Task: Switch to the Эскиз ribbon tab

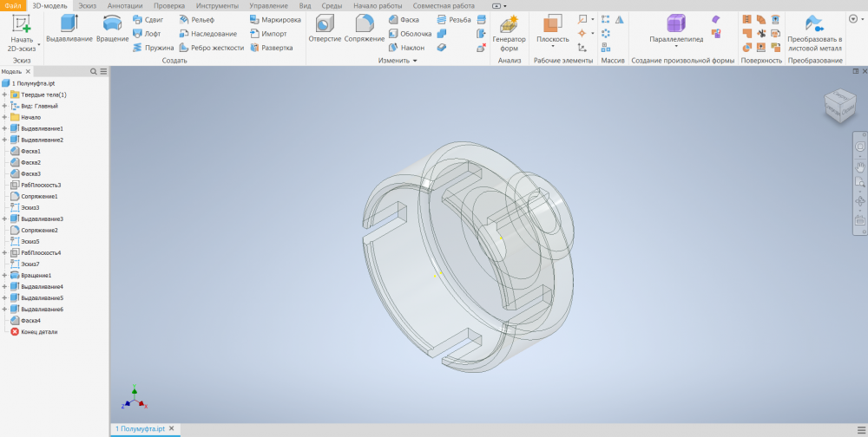Action: pos(88,6)
